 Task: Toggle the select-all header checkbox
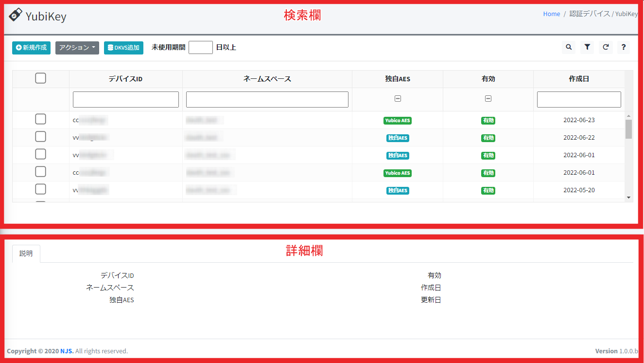click(41, 78)
